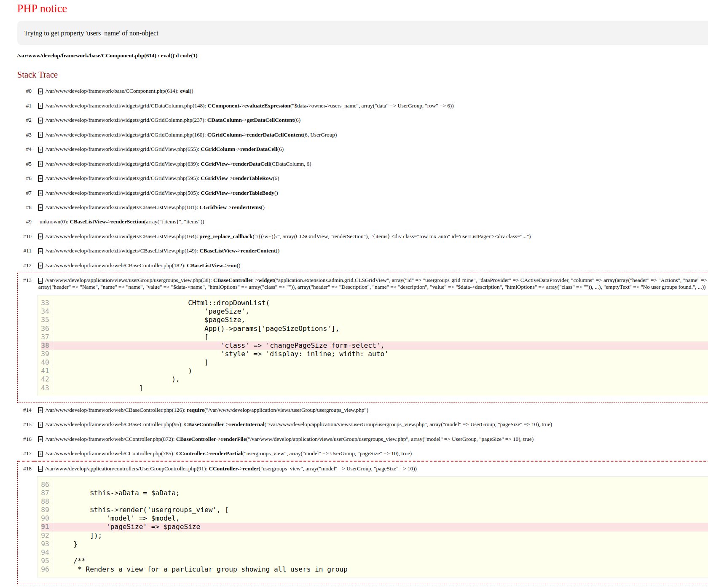Expand frame #17 renderPartial plus icon

(40, 454)
